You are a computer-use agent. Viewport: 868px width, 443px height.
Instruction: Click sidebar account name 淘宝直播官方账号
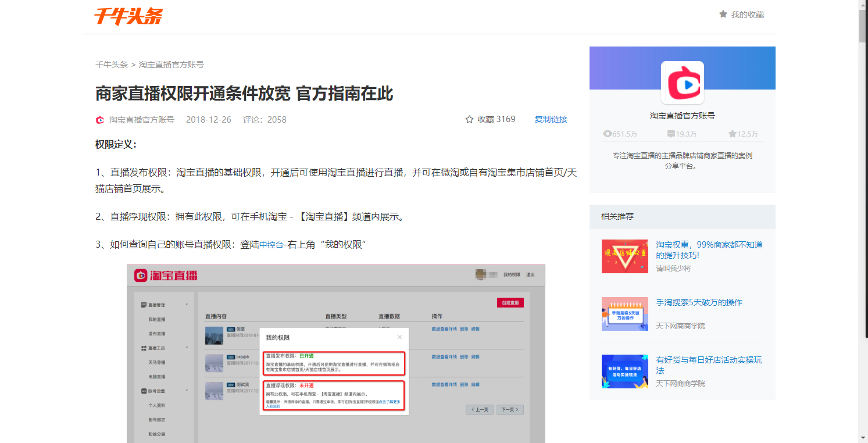[683, 116]
